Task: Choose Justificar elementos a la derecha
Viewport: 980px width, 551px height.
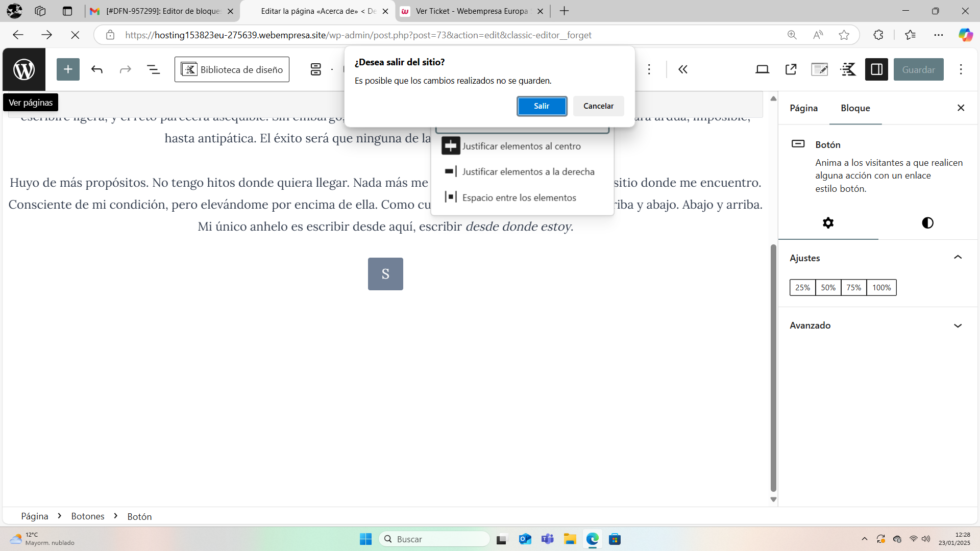Action: tap(522, 171)
